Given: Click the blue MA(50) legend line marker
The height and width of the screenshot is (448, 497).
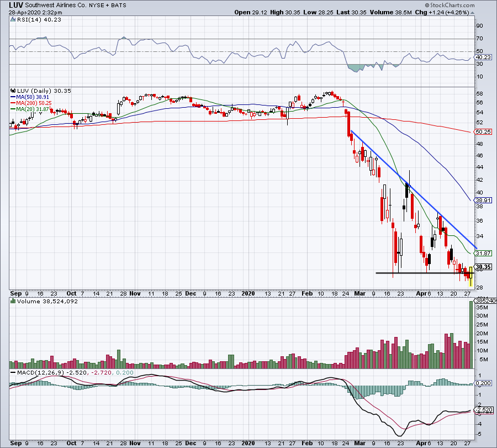Looking at the screenshot, I should [13, 97].
